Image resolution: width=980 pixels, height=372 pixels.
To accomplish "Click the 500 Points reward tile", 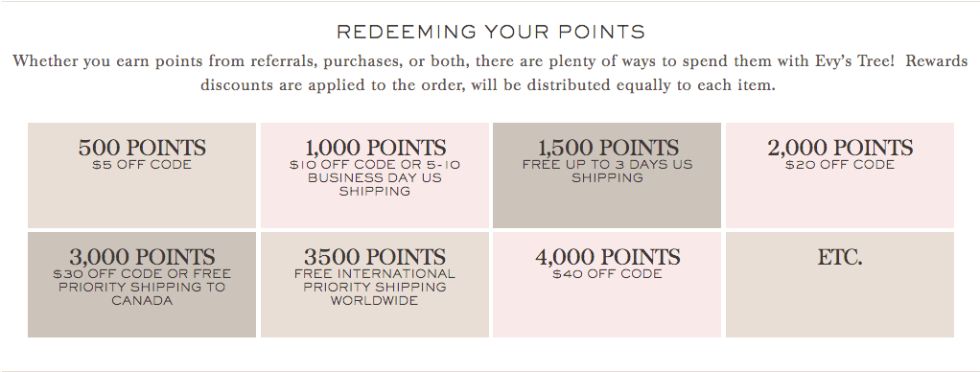I will pos(142,175).
